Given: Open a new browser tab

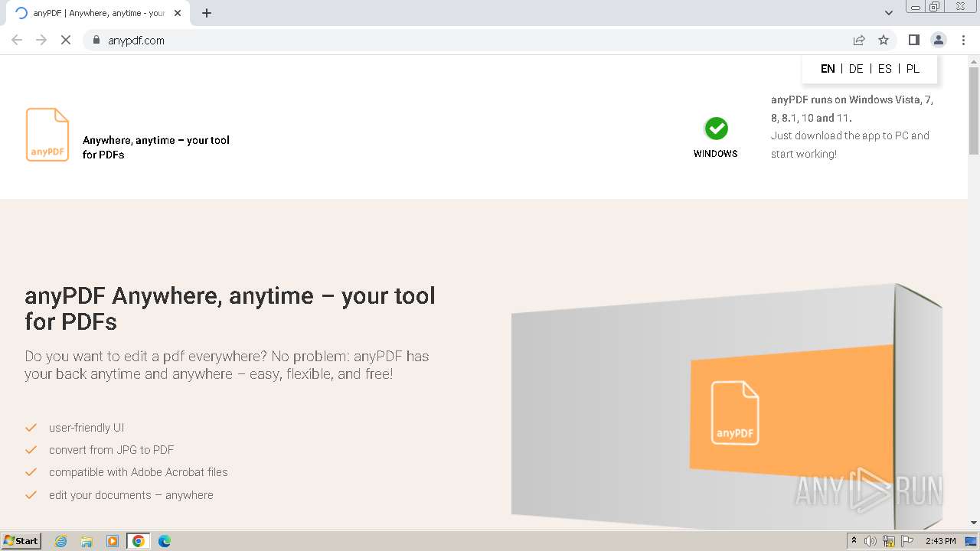Looking at the screenshot, I should [207, 13].
